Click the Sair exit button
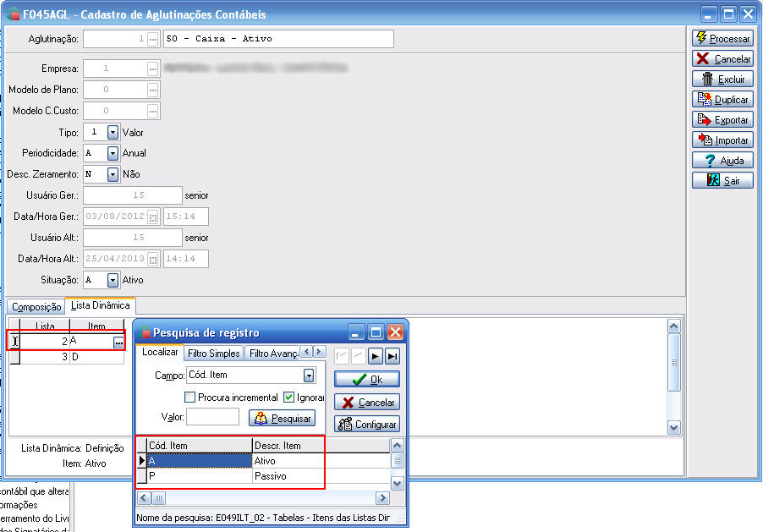Screen dimensions: 763x532 [x=722, y=181]
